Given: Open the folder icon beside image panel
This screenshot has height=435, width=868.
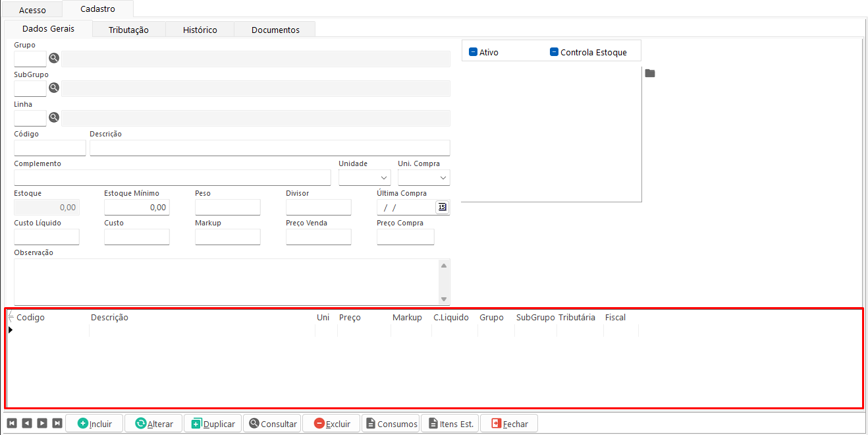Looking at the screenshot, I should [x=650, y=73].
